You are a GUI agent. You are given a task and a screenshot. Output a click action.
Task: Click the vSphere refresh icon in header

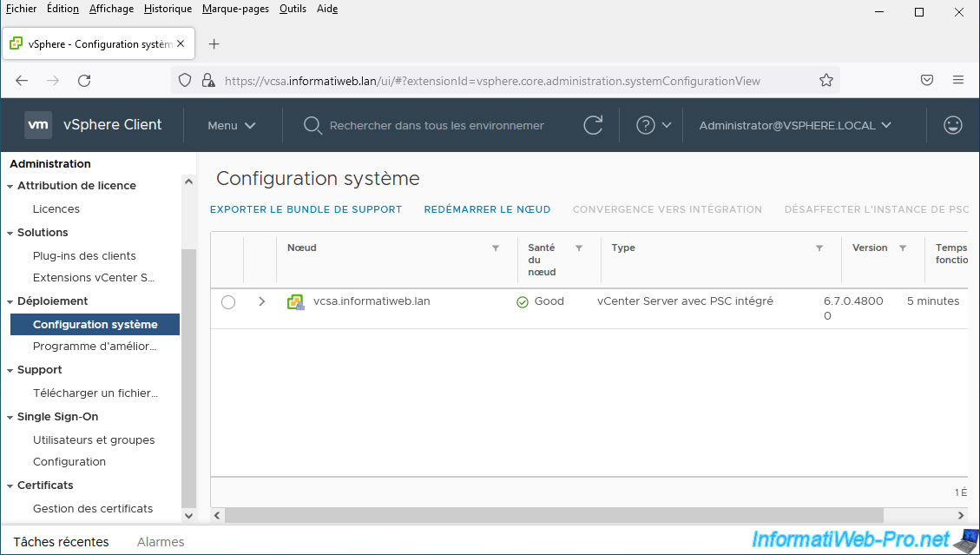pos(593,125)
